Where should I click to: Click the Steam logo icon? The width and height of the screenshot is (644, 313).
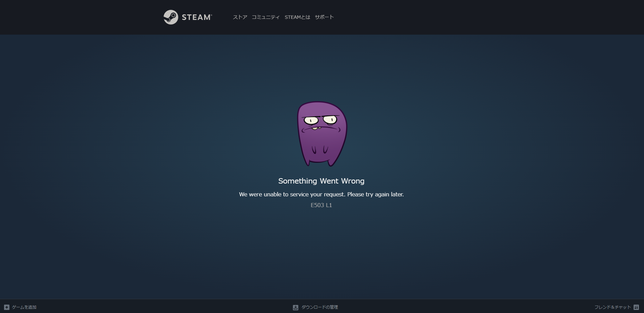pos(171,17)
